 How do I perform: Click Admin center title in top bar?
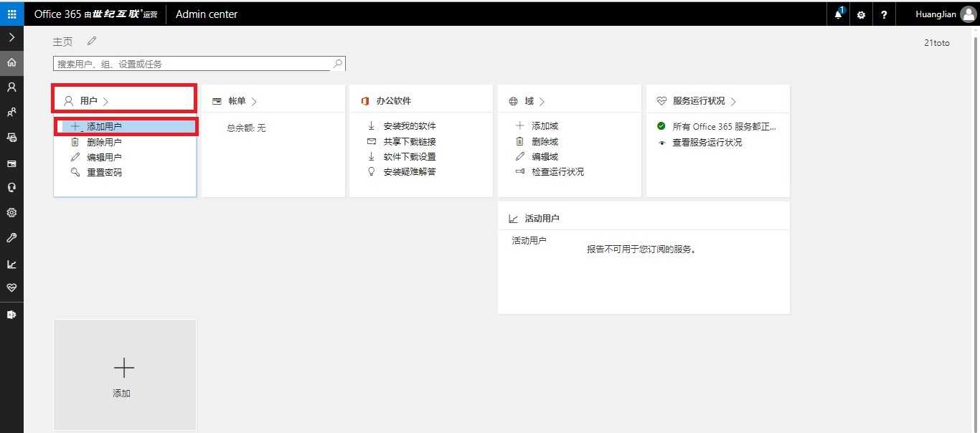[207, 14]
